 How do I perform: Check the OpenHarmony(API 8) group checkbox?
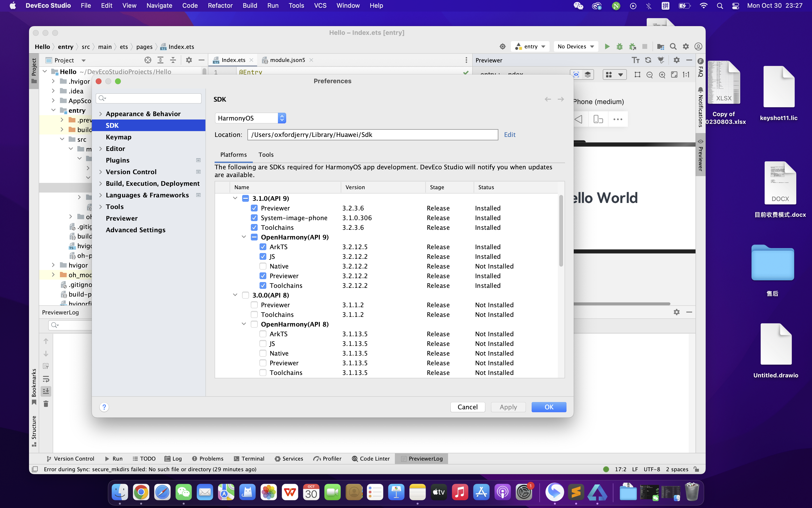(254, 324)
